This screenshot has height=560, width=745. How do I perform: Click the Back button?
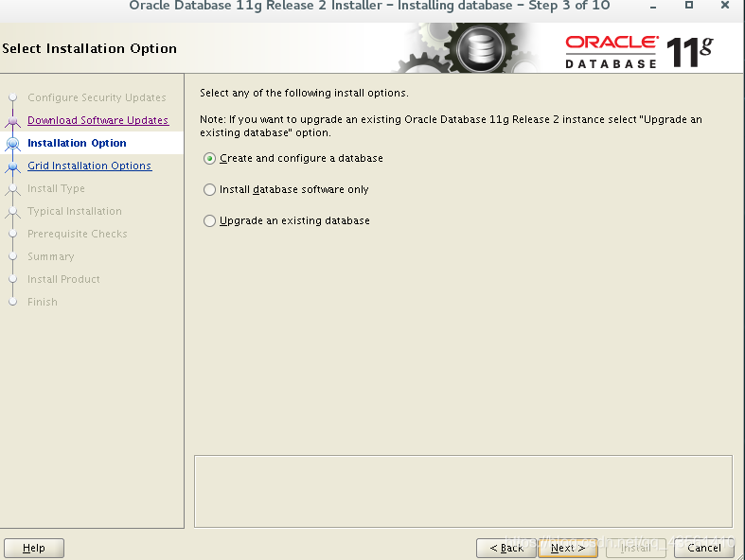pos(506,548)
